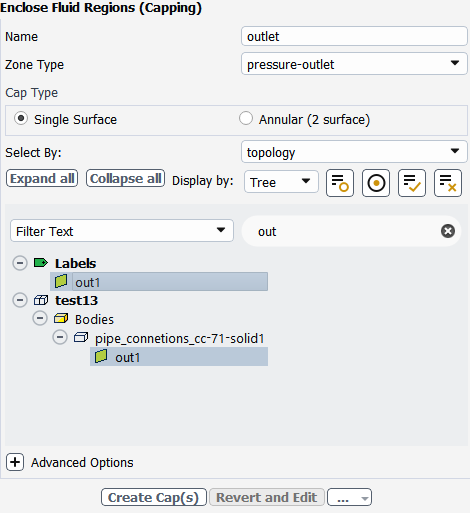The image size is (470, 513).
Task: Click the filter search field containing 'out'
Action: click(x=351, y=231)
